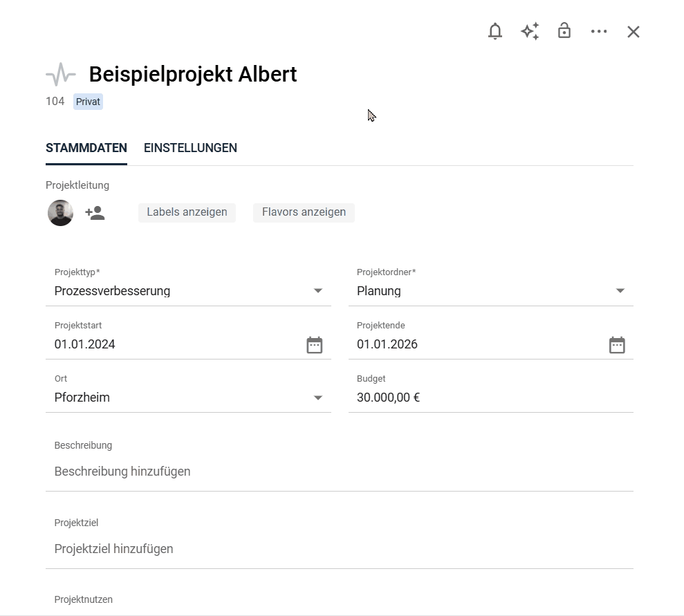Open the Ort dropdown showing Pforzheim
This screenshot has height=616, width=684.
[x=318, y=398]
